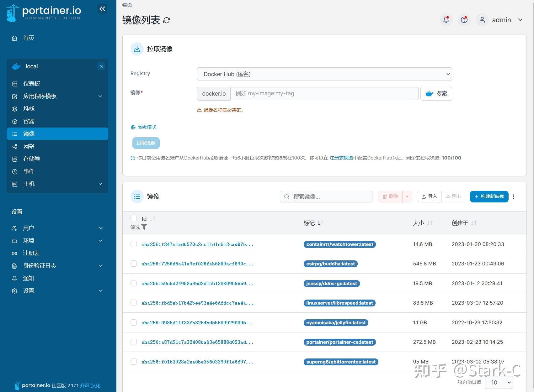Click inside the 搜索镜像 search field
Image resolution: width=534 pixels, height=392 pixels.
point(326,196)
